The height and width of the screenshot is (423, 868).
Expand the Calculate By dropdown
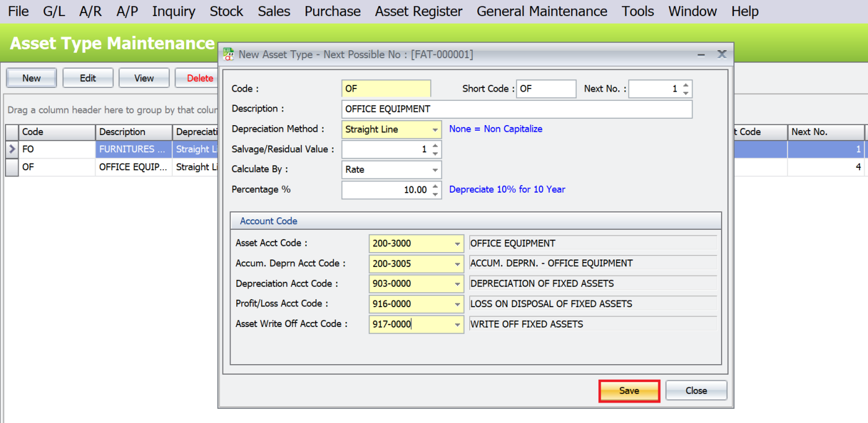(435, 170)
